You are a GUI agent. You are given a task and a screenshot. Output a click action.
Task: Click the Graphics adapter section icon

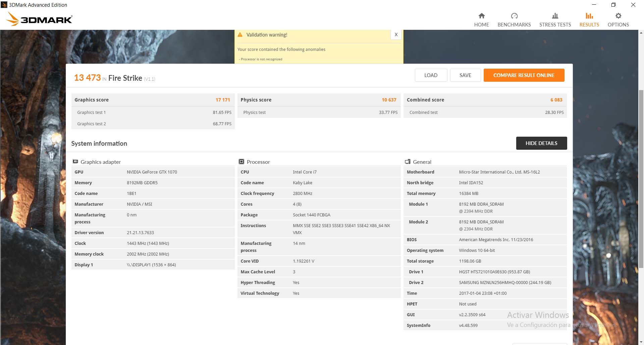(x=75, y=161)
